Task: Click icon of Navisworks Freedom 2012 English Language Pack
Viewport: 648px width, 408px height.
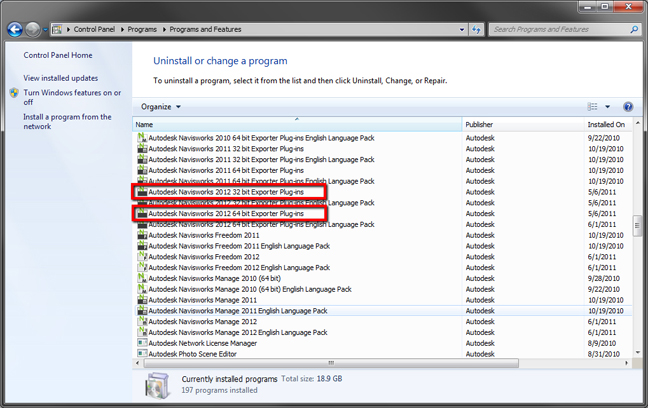Action: point(142,267)
